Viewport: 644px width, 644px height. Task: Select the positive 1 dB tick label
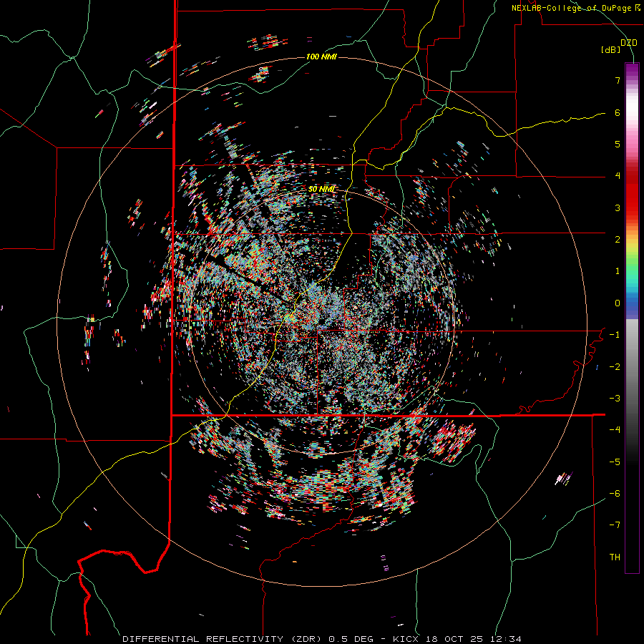pyautogui.click(x=618, y=271)
